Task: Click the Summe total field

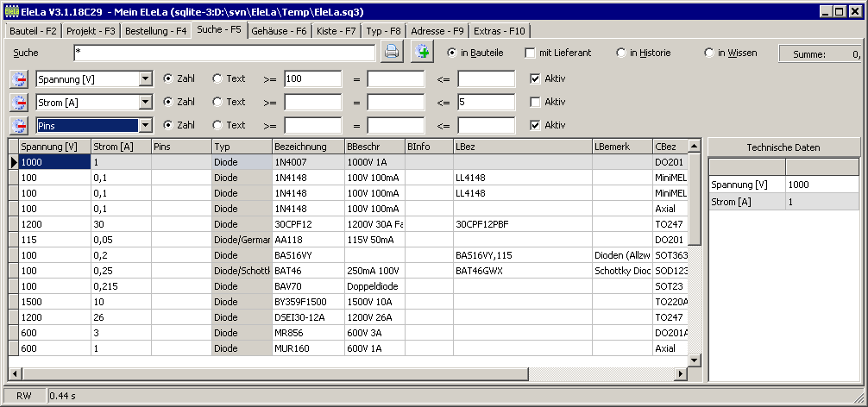Action: (821, 53)
